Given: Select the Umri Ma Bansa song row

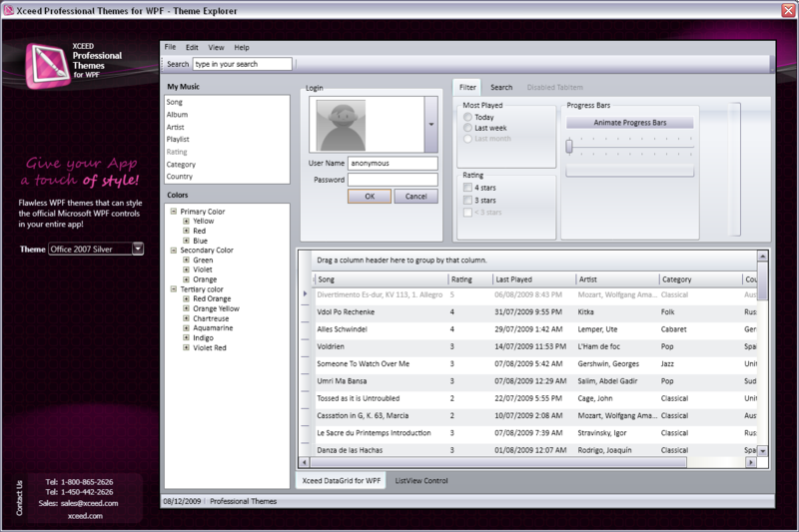Looking at the screenshot, I should pos(534,381).
